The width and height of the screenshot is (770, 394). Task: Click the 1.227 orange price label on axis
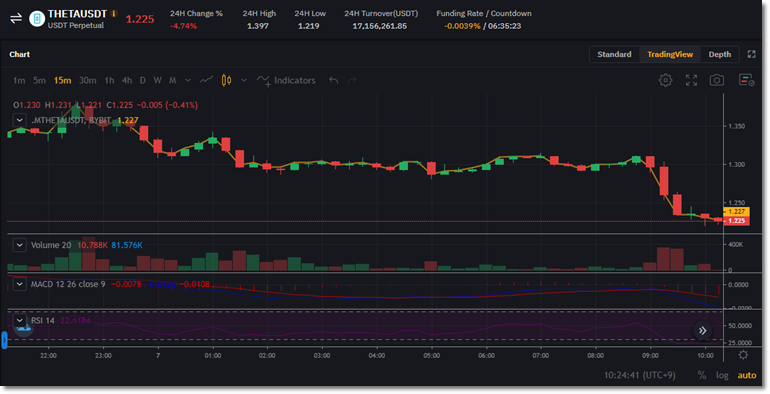[736, 212]
